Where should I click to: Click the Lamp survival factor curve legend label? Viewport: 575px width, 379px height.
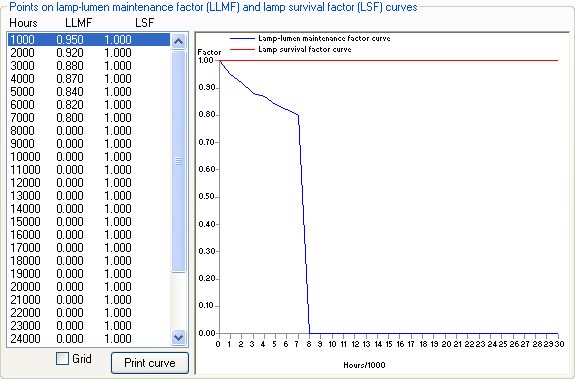(305, 49)
